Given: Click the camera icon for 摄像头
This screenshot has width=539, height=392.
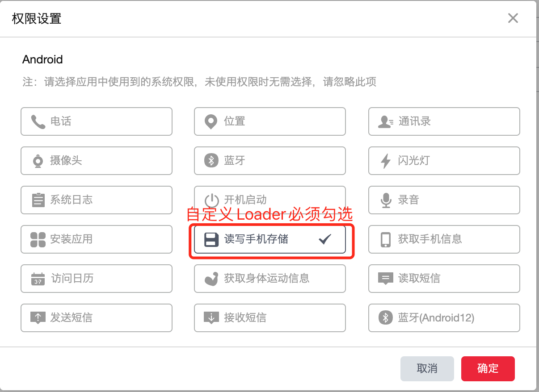Looking at the screenshot, I should tap(38, 161).
